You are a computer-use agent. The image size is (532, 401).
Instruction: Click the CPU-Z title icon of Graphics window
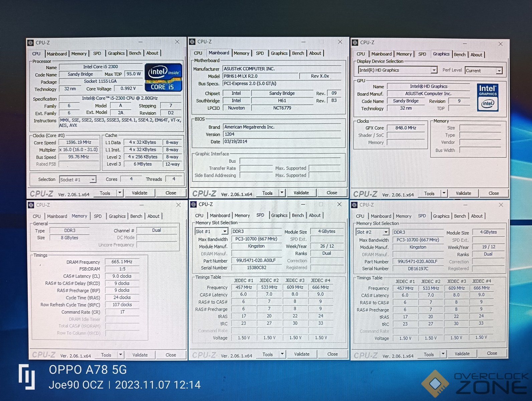355,42
